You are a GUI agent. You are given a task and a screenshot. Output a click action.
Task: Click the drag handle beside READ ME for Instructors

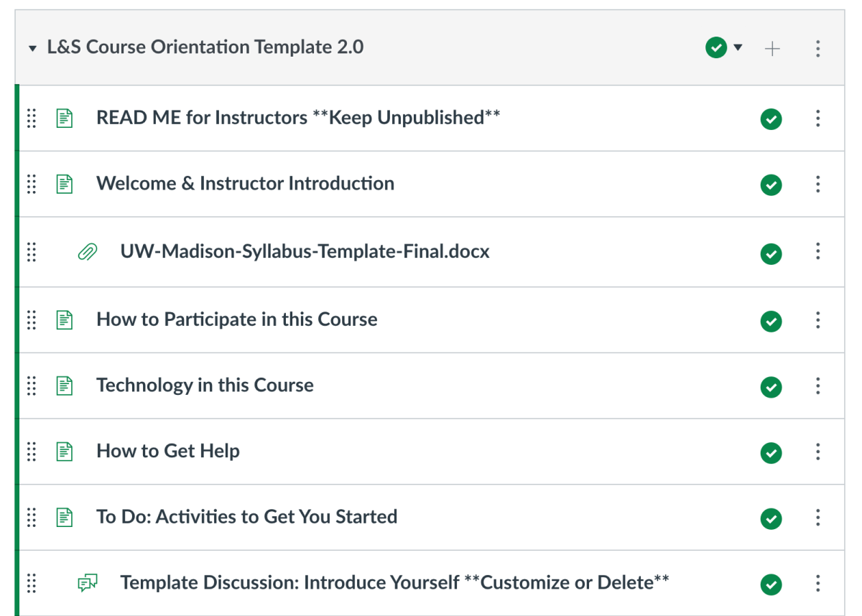31,118
